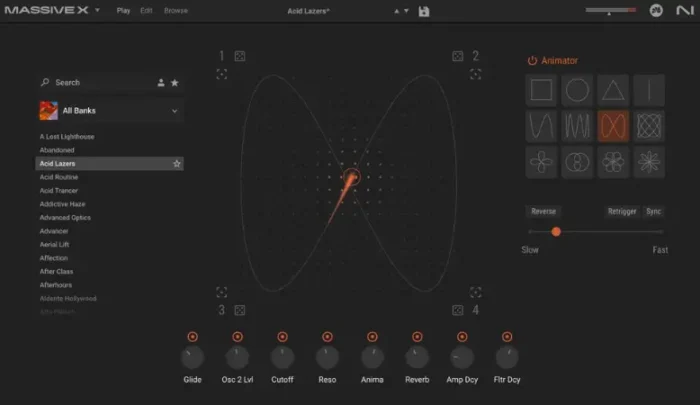This screenshot has width=700, height=405.
Task: Pick the sine wave Animator path
Action: (542, 125)
